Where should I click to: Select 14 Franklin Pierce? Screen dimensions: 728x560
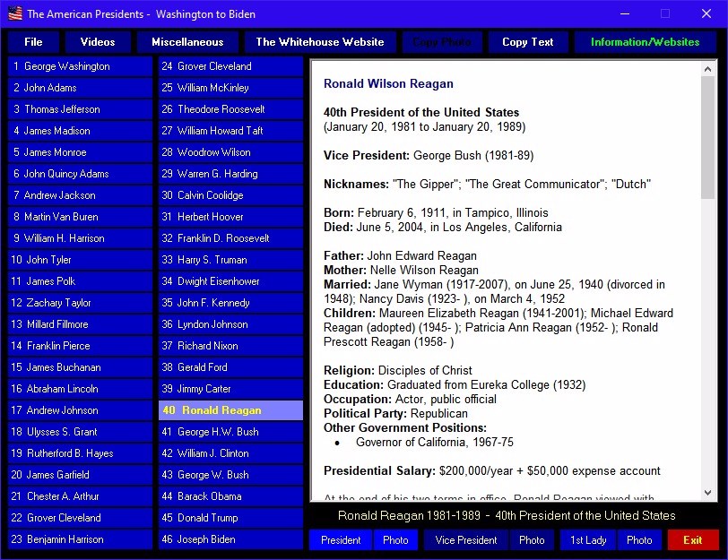coord(81,346)
